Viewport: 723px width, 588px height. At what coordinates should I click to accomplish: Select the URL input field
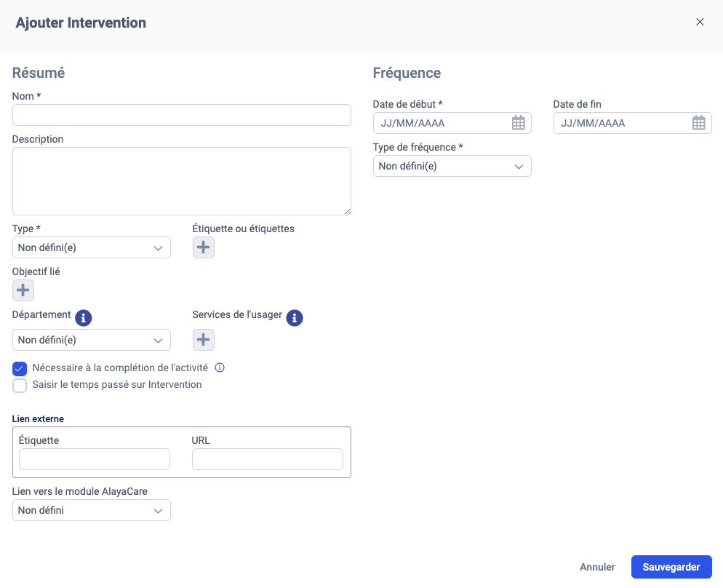coord(267,459)
